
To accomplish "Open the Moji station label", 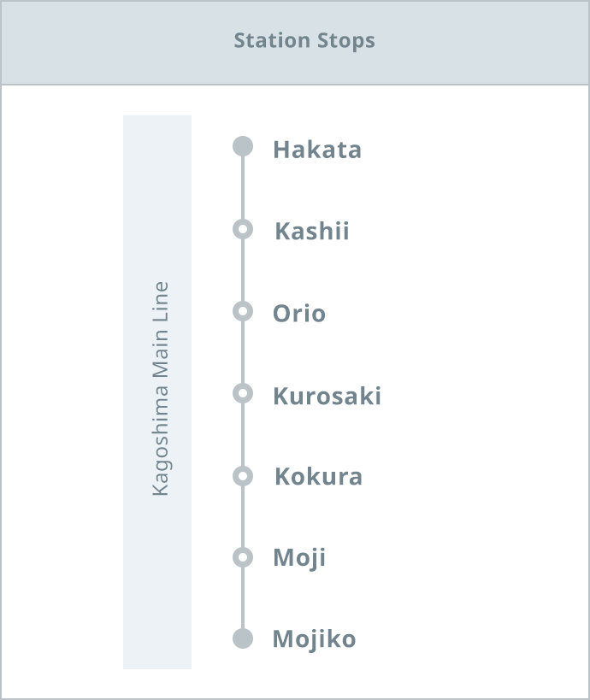I will click(299, 558).
